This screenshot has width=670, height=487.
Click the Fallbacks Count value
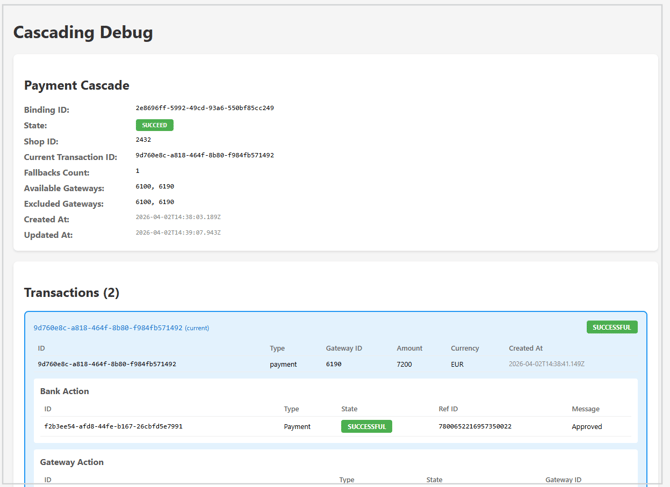tap(138, 171)
